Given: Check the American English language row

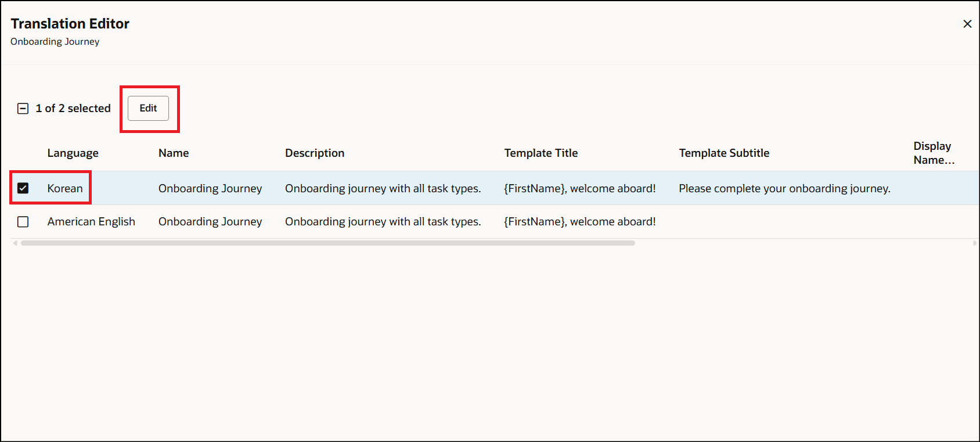Looking at the screenshot, I should click(23, 221).
